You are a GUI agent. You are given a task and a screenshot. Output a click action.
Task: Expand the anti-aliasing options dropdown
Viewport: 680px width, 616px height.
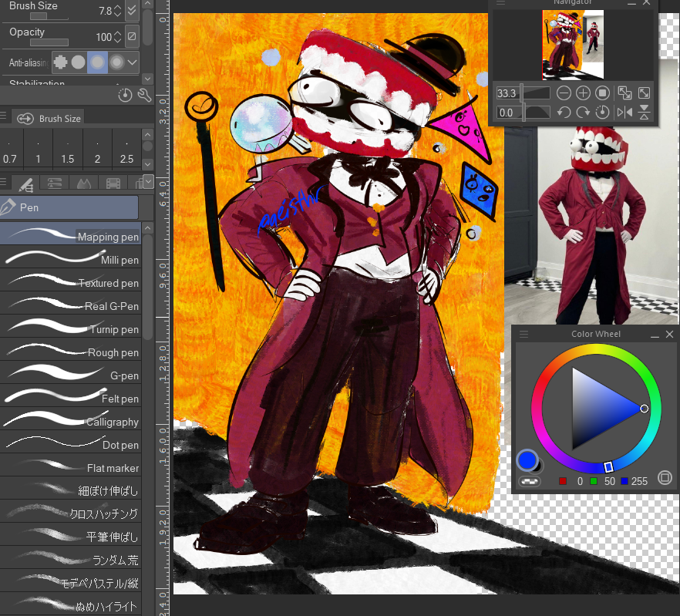coord(133,62)
